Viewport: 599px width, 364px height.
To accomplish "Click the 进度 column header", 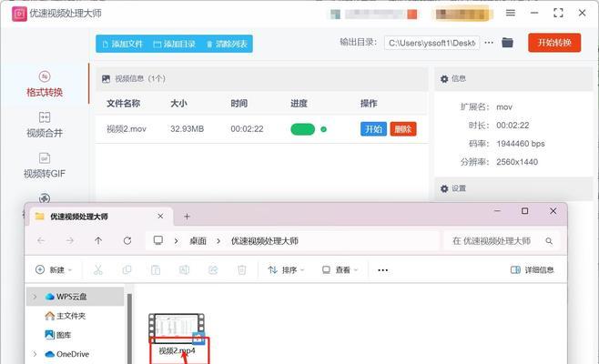I will point(299,104).
